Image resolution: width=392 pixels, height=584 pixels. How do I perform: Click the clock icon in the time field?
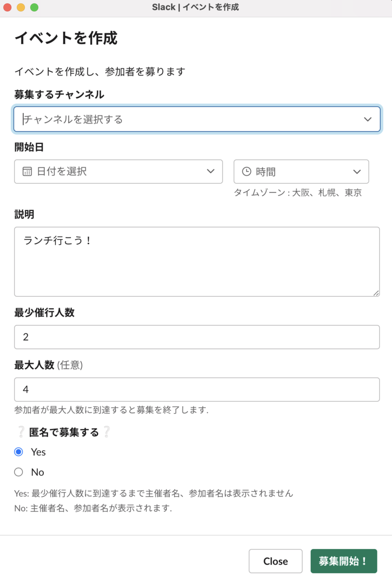[247, 171]
